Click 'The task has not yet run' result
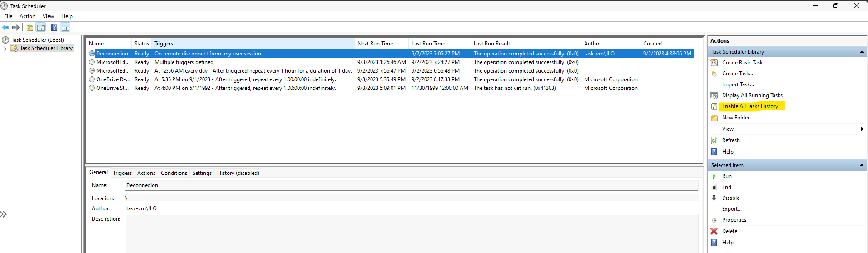The width and height of the screenshot is (868, 253). pos(515,88)
